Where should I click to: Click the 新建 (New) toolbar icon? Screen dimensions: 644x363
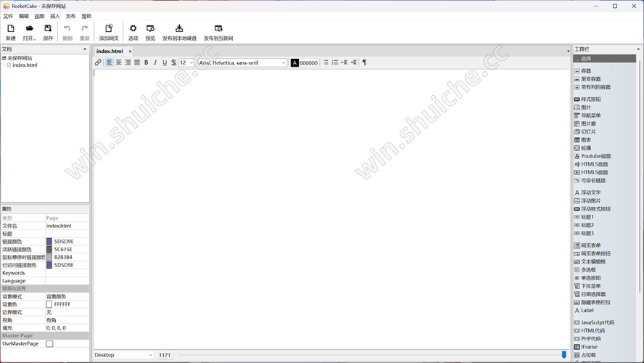point(10,32)
